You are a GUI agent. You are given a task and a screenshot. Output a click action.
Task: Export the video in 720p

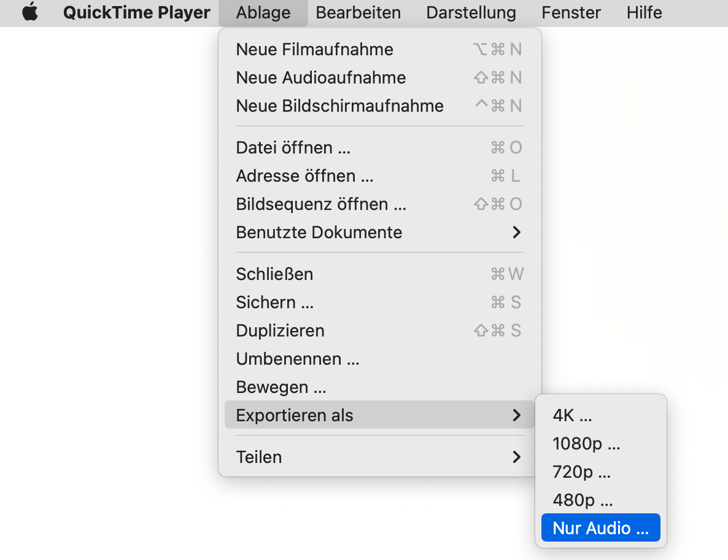tap(581, 472)
